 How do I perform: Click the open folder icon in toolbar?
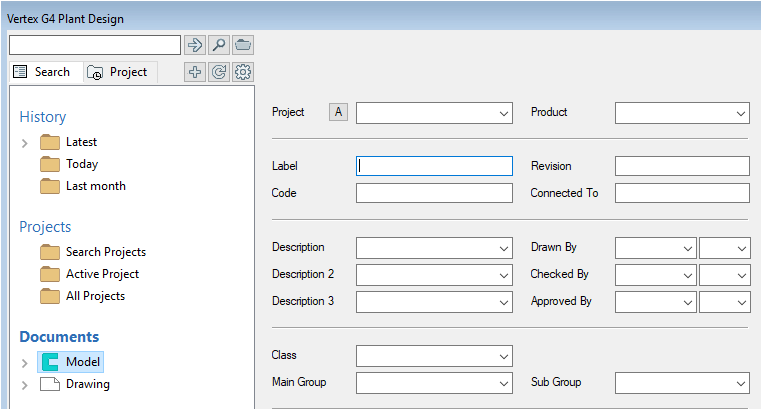pyautogui.click(x=243, y=45)
